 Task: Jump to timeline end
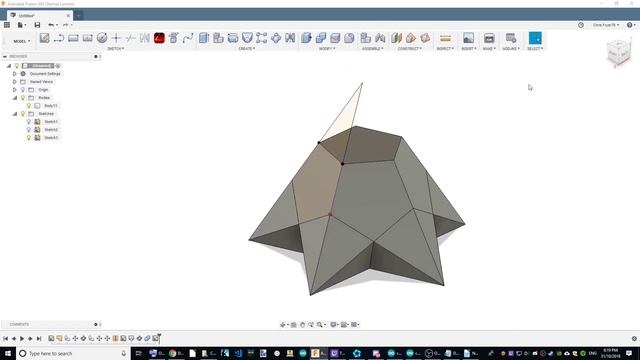pyautogui.click(x=39, y=338)
